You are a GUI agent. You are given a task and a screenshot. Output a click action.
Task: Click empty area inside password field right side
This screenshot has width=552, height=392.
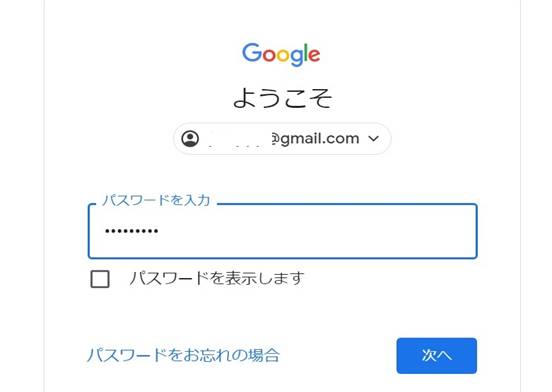tap(352, 231)
